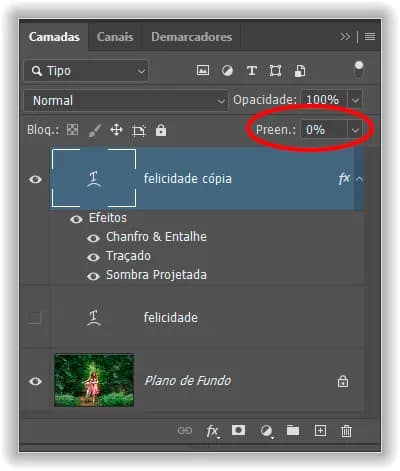Click the Opacidade 100% value field
The height and width of the screenshot is (471, 400).
(324, 100)
